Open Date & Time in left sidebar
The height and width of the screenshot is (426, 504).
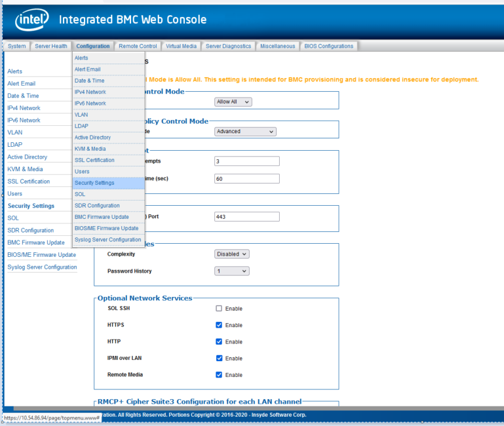point(23,96)
